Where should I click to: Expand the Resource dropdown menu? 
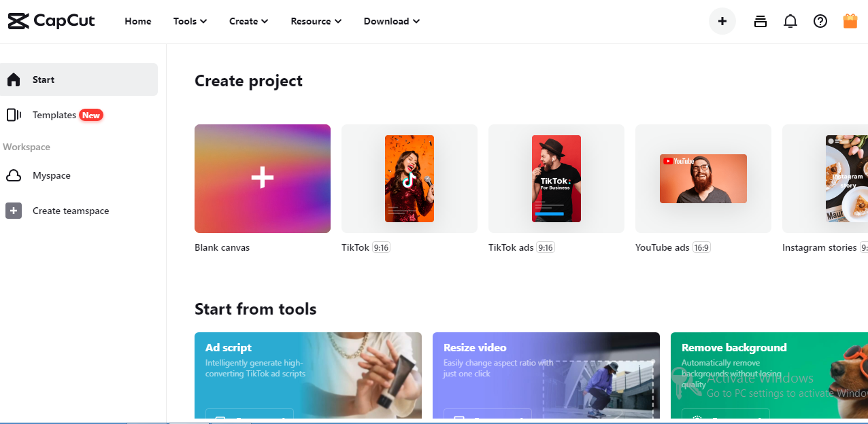pos(316,21)
